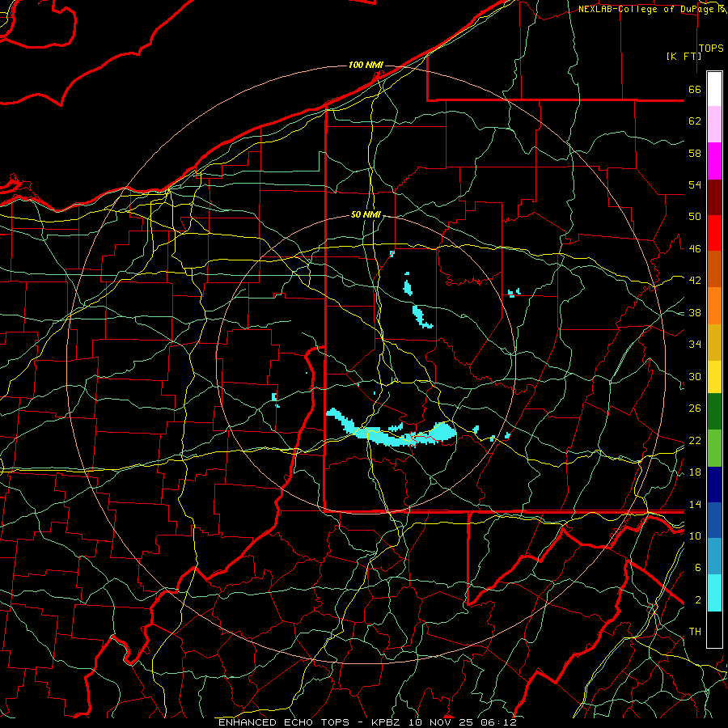Viewport: 728px width, 728px height.
Task: Click the cyan legend swatch
Action: (x=714, y=593)
